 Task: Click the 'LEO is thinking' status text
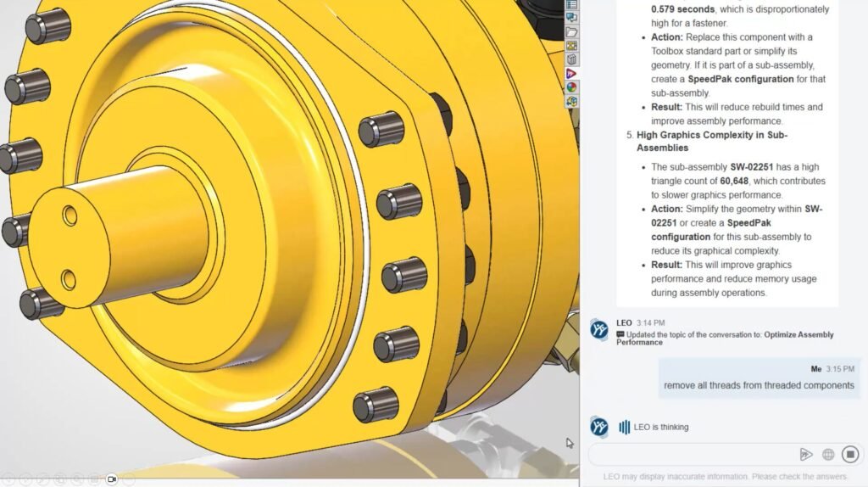(x=661, y=427)
